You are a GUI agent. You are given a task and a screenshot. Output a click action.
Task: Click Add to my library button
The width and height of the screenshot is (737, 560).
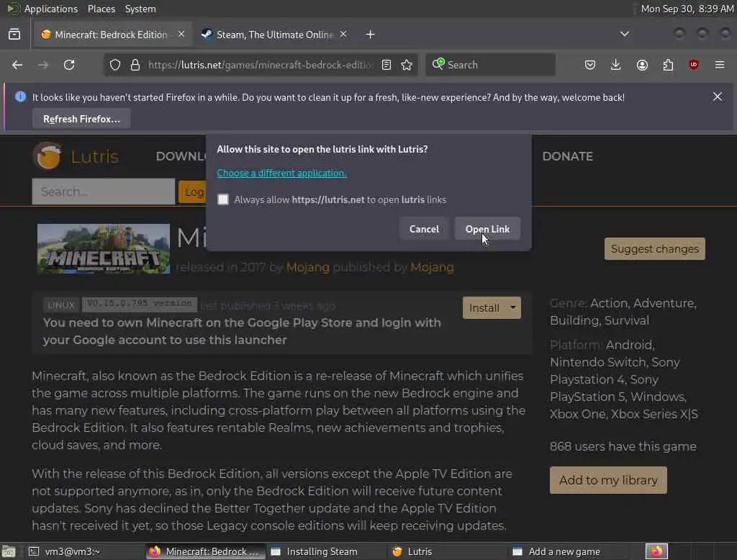pos(608,480)
